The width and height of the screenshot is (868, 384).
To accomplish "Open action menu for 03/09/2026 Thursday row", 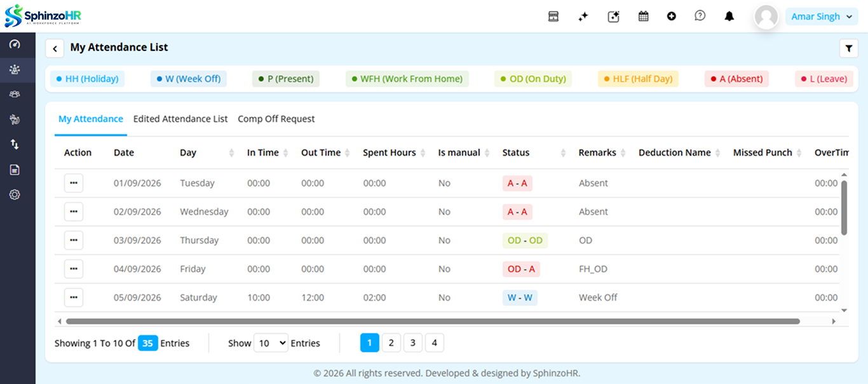I will tap(74, 240).
